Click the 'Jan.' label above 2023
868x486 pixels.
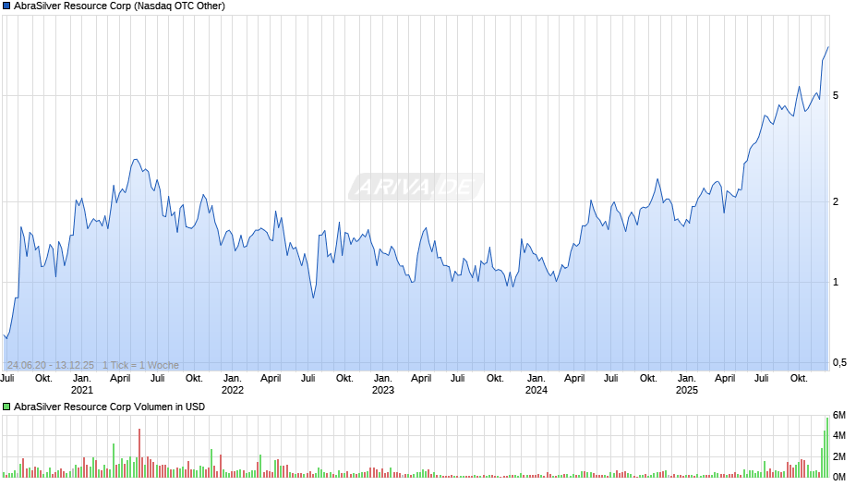[x=383, y=379]
